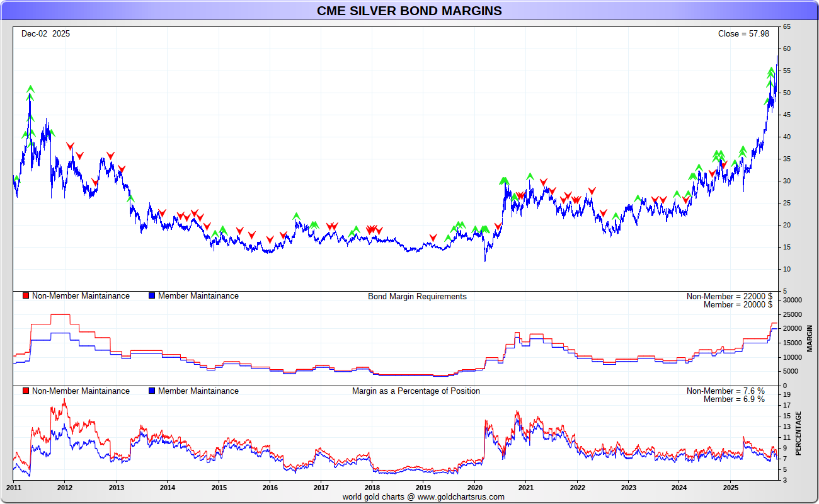The width and height of the screenshot is (819, 504).
Task: Click the 2011 year label on time axis
Action: tap(14, 488)
